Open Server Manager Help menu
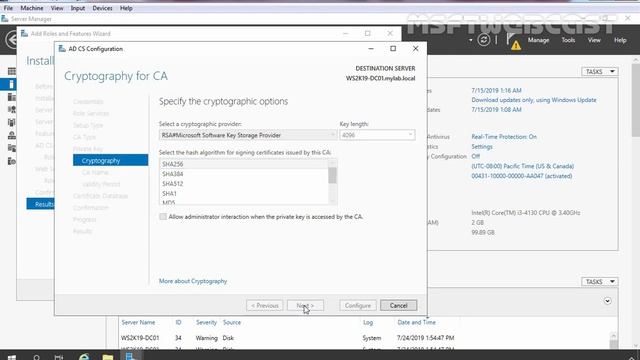Viewport: 640px width, 360px height. point(620,40)
